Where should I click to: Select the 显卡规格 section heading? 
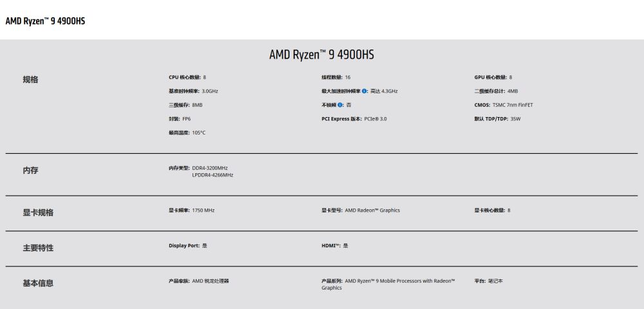pyautogui.click(x=38, y=212)
